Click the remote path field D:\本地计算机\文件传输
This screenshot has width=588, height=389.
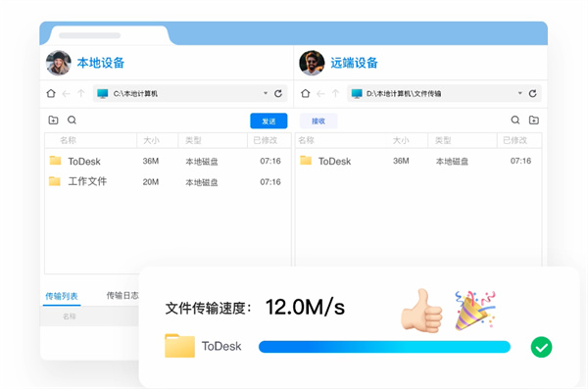444,93
